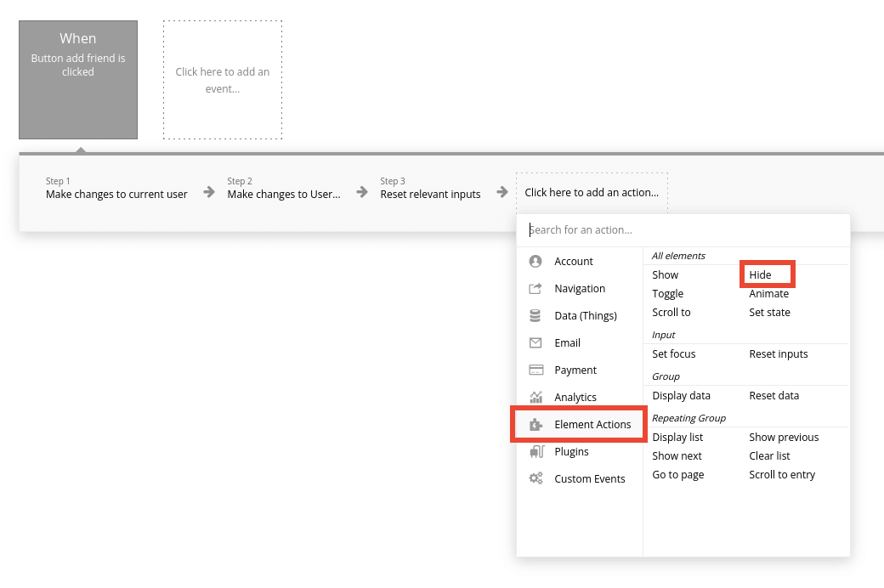Choose the Clear list action
The height and width of the screenshot is (588, 884).
pos(769,456)
